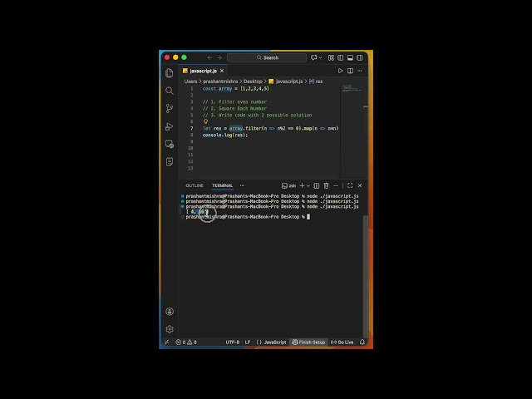The height and width of the screenshot is (399, 532).
Task: Toggle the secondary side bar
Action: pos(360,57)
